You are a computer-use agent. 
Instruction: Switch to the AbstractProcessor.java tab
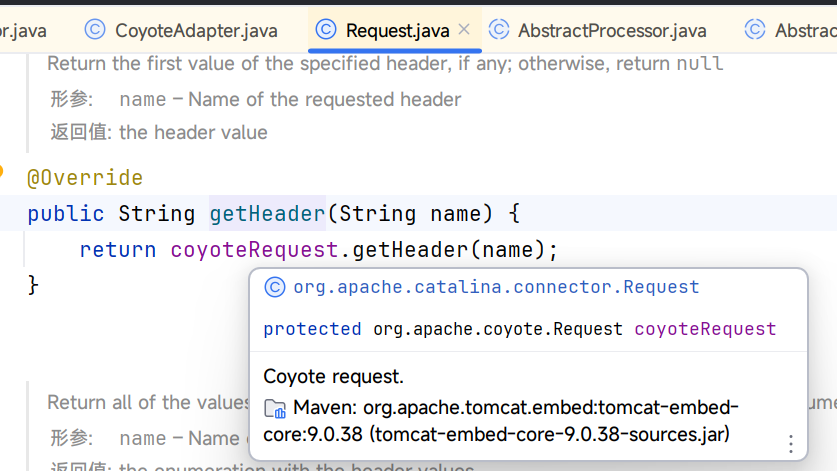(x=612, y=31)
